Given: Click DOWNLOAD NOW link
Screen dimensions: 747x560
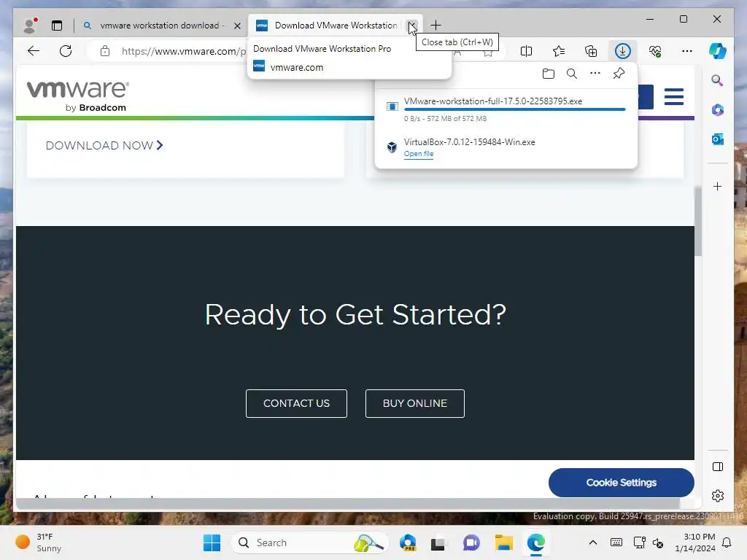Looking at the screenshot, I should pyautogui.click(x=104, y=145).
